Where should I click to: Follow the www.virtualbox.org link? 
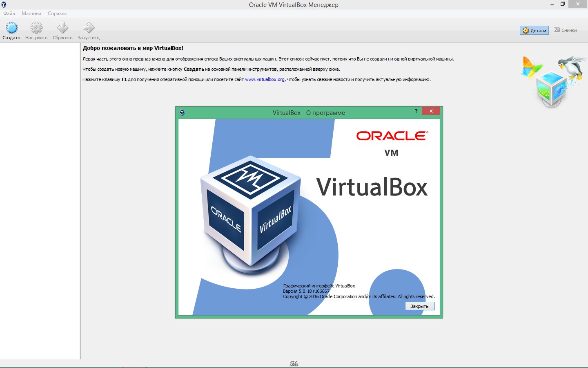[x=265, y=79]
